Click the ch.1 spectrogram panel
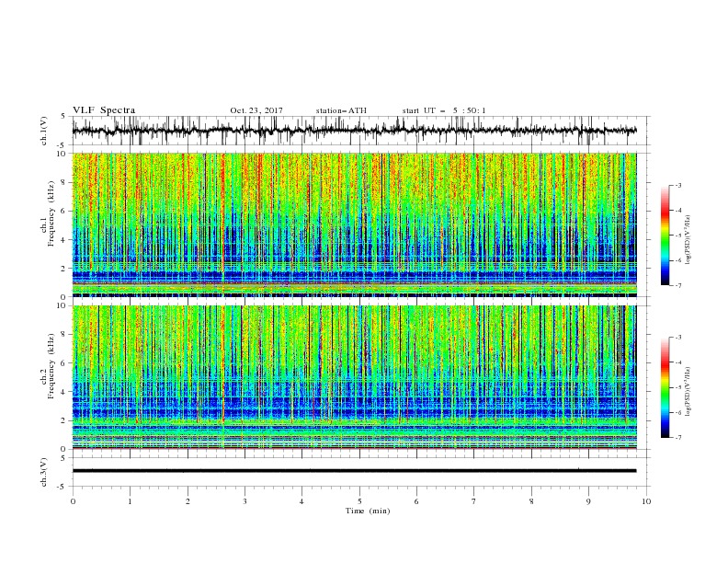Screen dimensions: 728x563 click(x=354, y=224)
